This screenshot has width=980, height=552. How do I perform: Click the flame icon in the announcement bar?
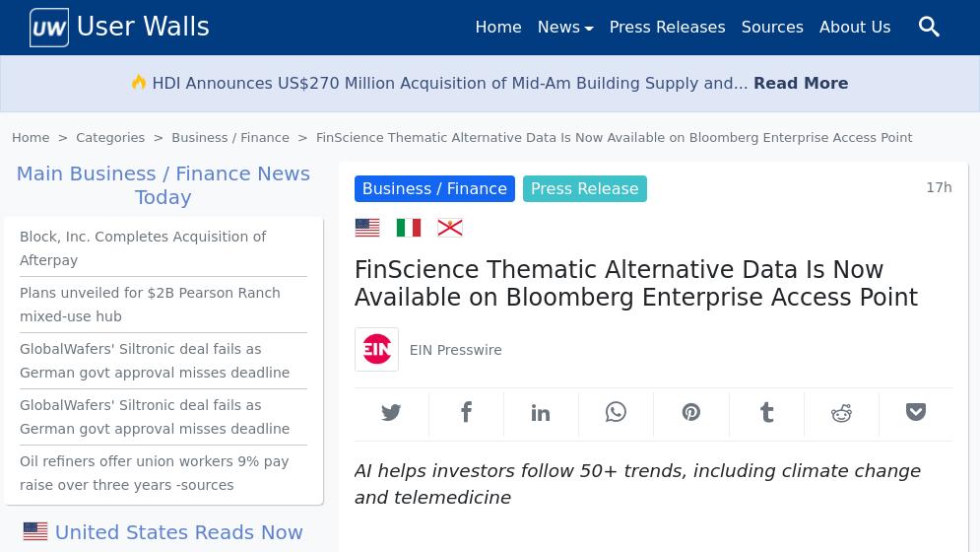[139, 82]
